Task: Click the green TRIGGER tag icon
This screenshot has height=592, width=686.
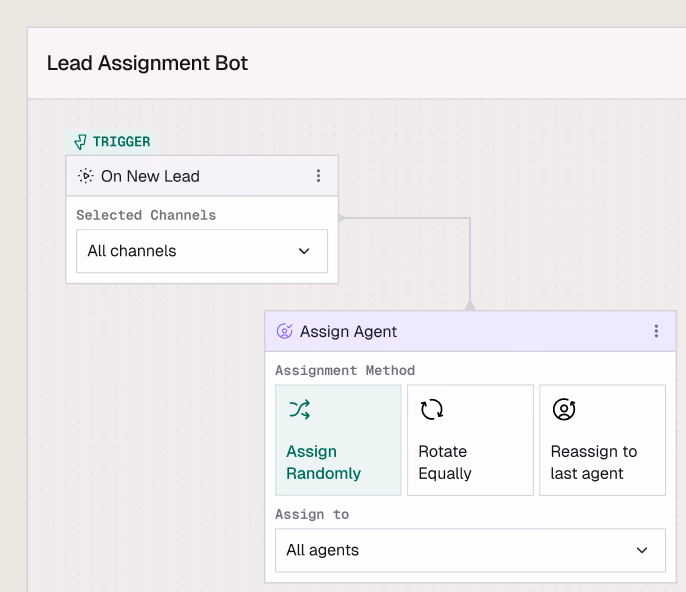Action: tap(81, 142)
